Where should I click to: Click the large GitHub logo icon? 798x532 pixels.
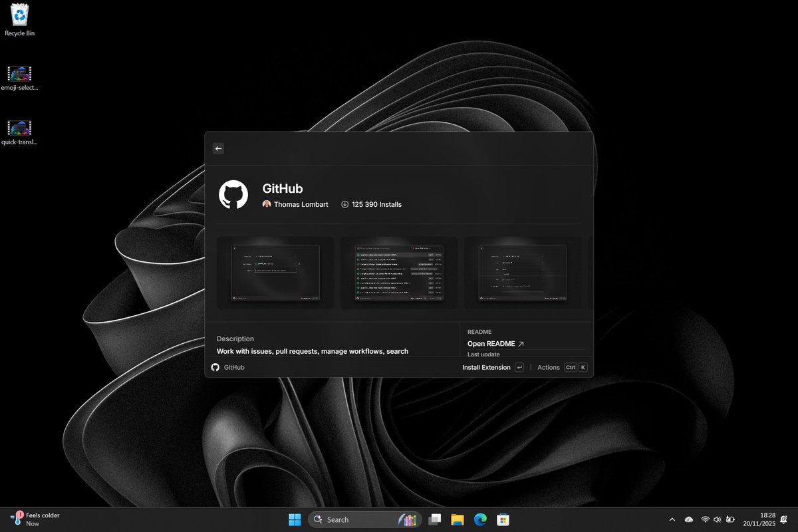(233, 195)
